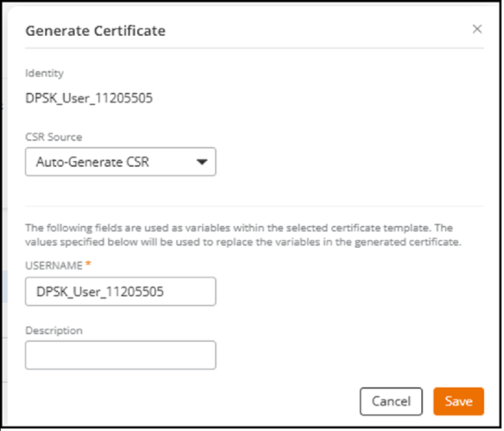Click the CSR Source dropdown arrow
Image resolution: width=504 pixels, height=431 pixels.
pyautogui.click(x=202, y=162)
